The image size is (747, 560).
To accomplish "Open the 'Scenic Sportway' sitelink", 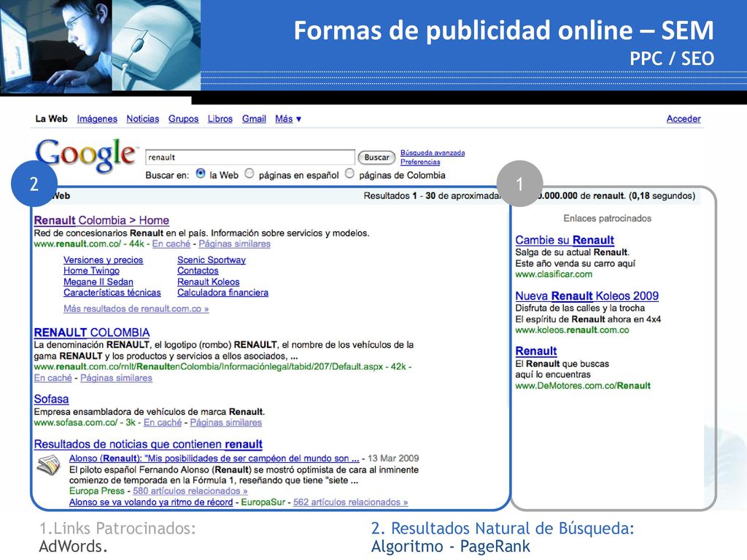I will pos(212,260).
